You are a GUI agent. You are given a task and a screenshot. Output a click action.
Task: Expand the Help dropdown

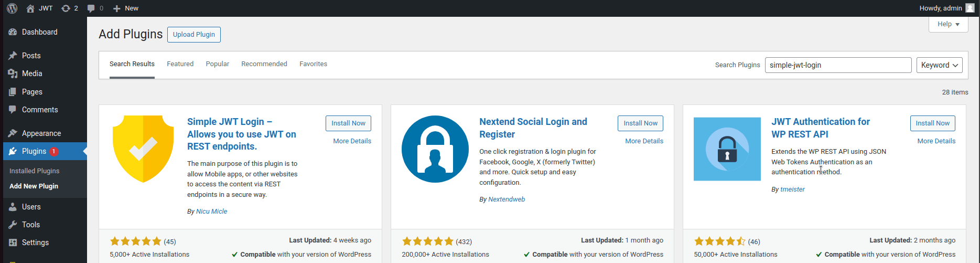pyautogui.click(x=949, y=24)
